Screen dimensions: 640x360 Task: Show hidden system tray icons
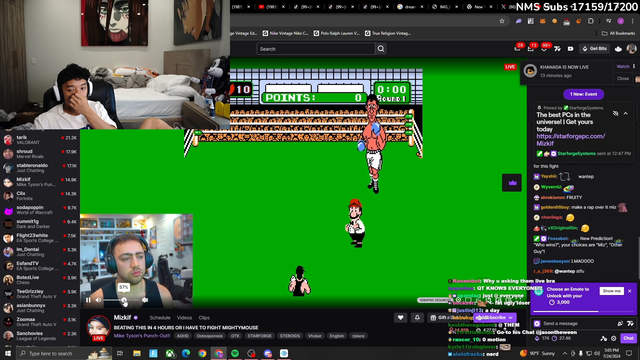565,353
